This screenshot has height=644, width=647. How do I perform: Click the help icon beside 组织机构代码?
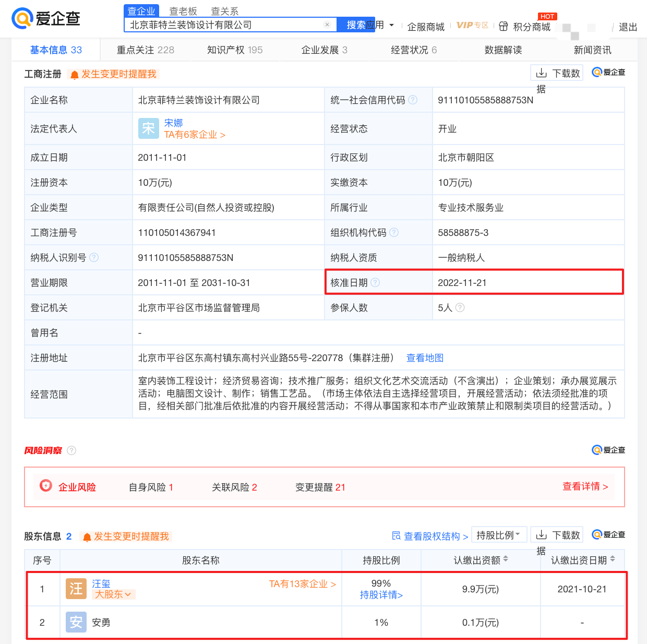(x=394, y=232)
